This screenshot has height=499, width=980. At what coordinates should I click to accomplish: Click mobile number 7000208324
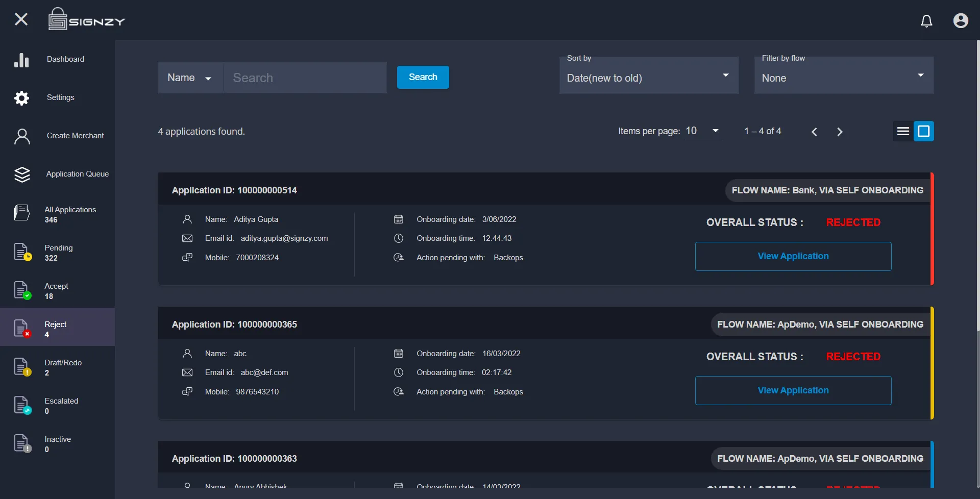pos(257,258)
